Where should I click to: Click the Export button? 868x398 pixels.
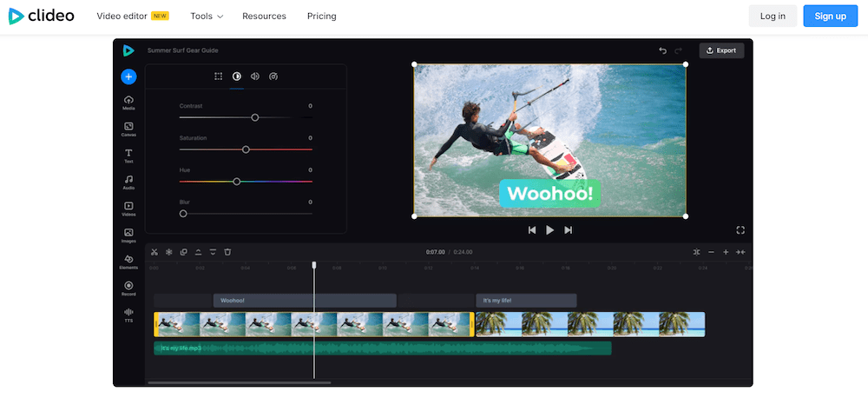(721, 50)
